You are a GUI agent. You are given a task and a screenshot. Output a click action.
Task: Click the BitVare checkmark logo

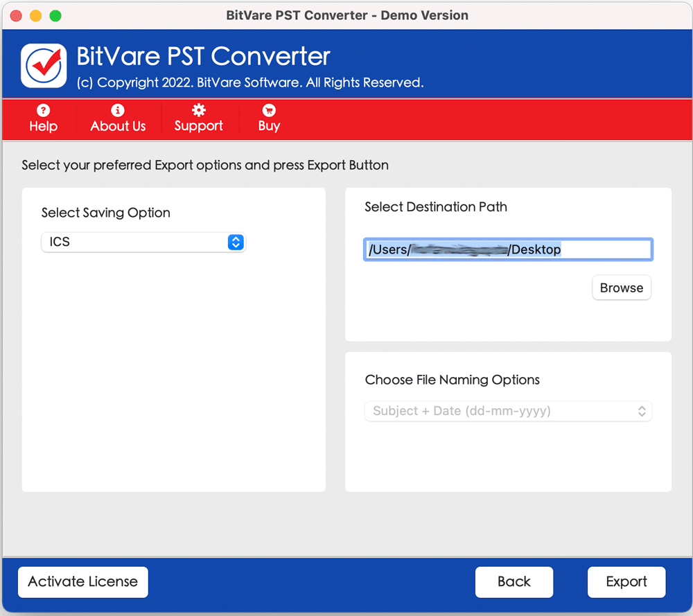44,66
